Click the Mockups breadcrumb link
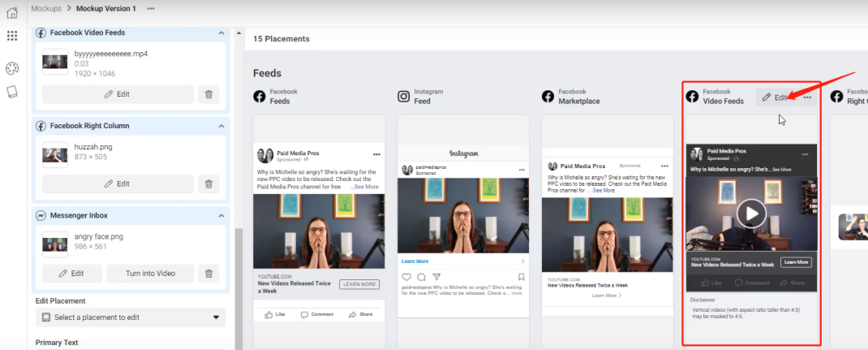Viewport: 868px width, 350px height. [46, 8]
